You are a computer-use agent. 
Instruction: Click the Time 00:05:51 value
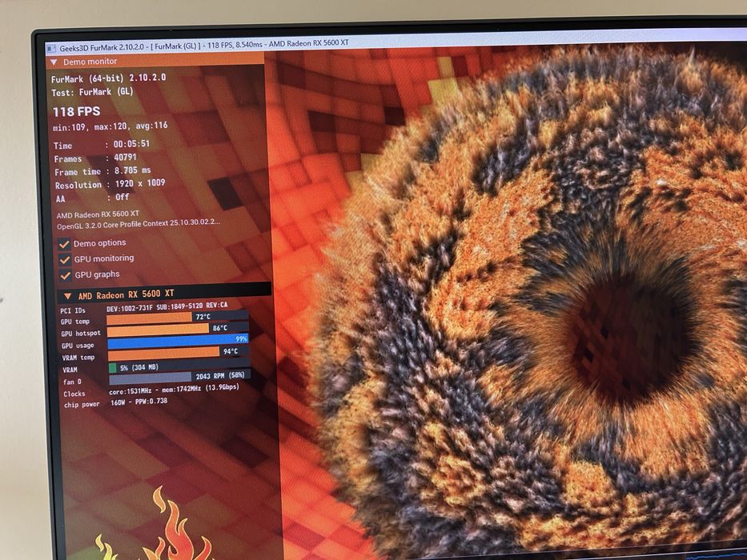(131, 144)
